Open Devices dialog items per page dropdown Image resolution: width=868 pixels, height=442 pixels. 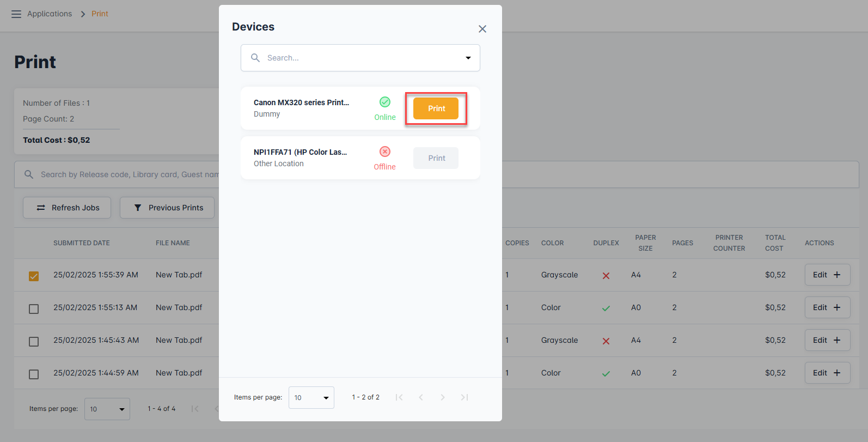311,398
